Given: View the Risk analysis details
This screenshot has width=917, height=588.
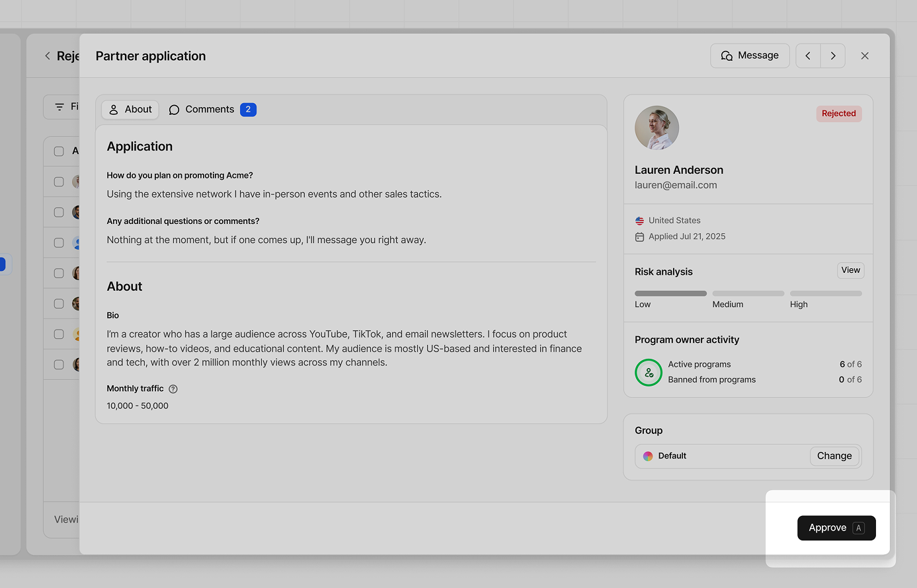Looking at the screenshot, I should tap(850, 270).
